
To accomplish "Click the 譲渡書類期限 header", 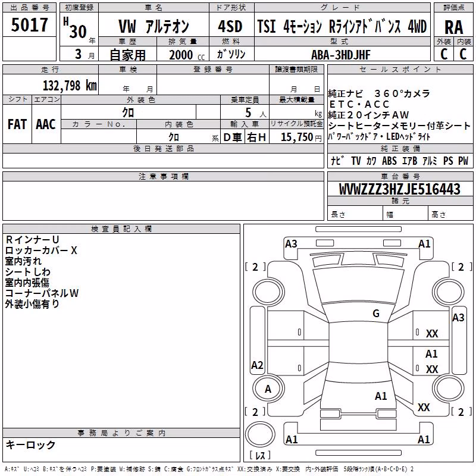I will pos(296,69).
